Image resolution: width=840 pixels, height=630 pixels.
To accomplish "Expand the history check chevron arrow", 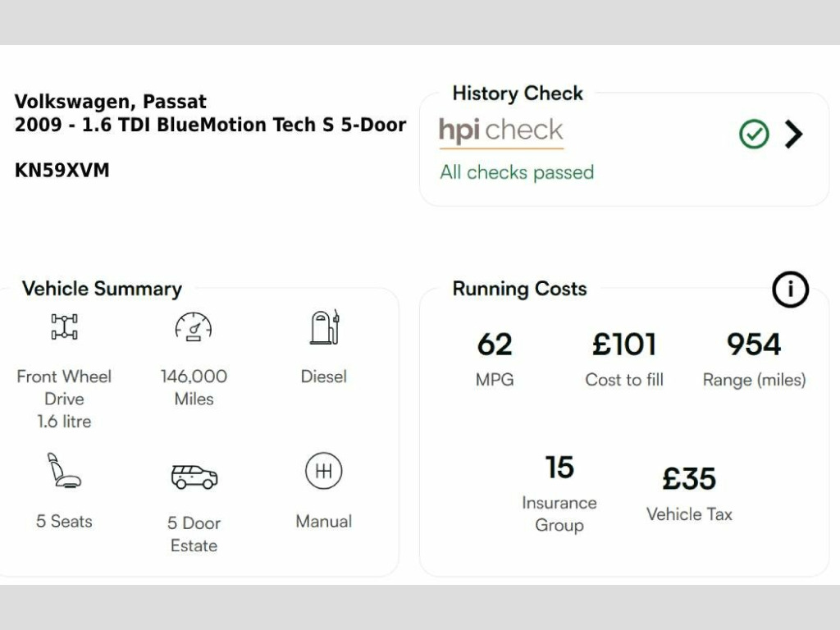I will [793, 134].
